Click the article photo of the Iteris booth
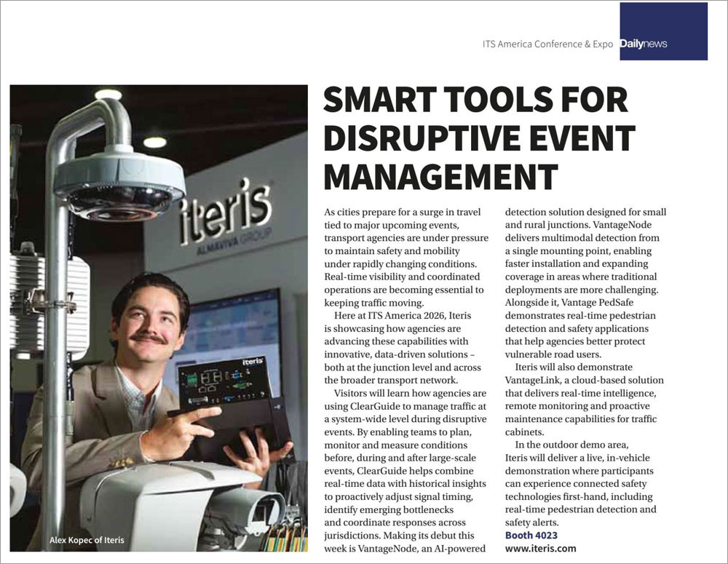Screen dimensions: 728x564 (159, 318)
